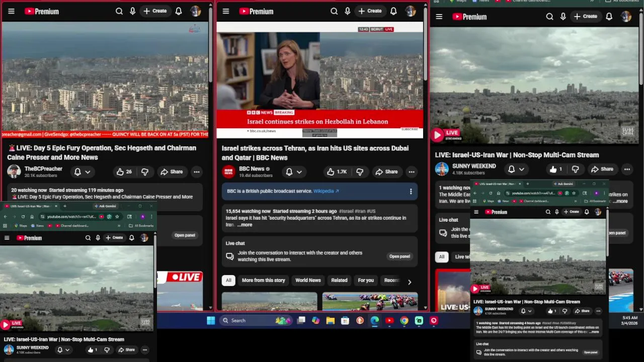Image resolution: width=644 pixels, height=362 pixels.
Task: Open Wikipedia link in BBC info box
Action: click(326, 191)
